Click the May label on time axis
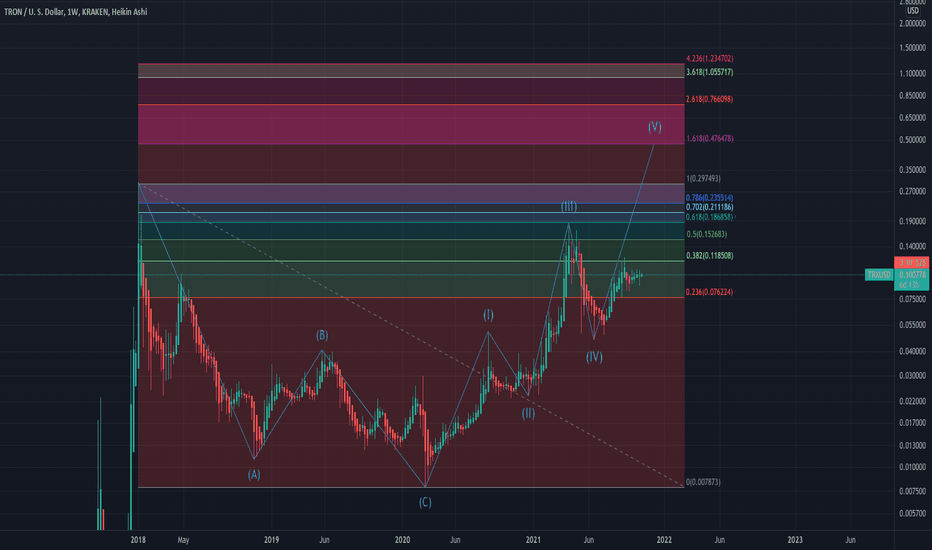Image resolution: width=932 pixels, height=550 pixels. click(183, 540)
